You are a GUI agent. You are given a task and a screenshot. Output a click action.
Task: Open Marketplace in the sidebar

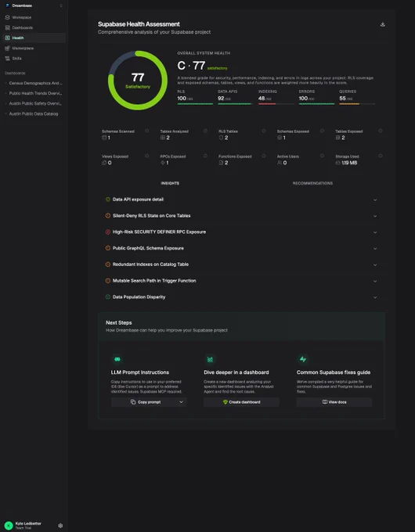pos(34,49)
